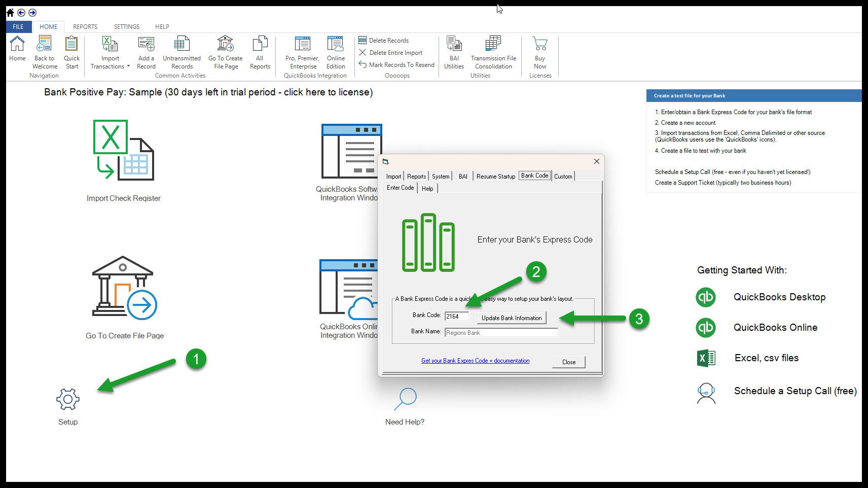
Task: Click the Need Help magnifier icon
Action: pos(405,399)
